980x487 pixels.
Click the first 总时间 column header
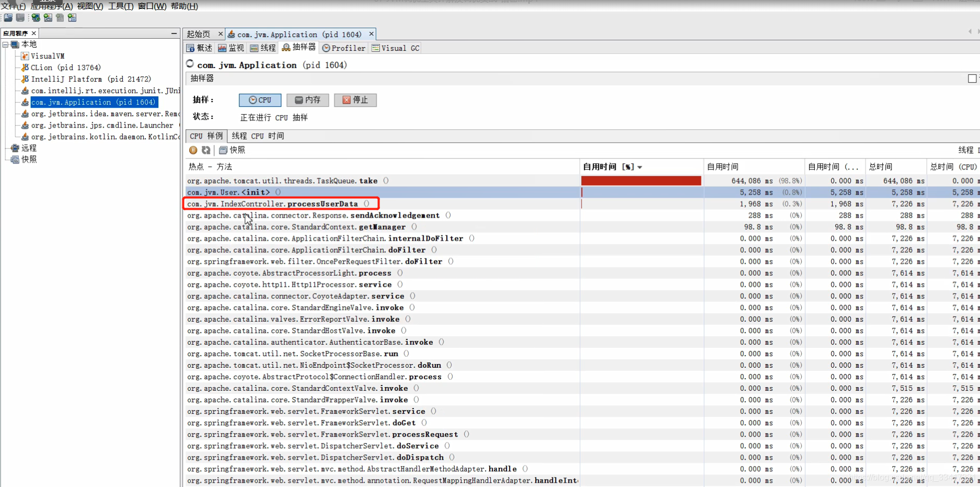click(896, 167)
